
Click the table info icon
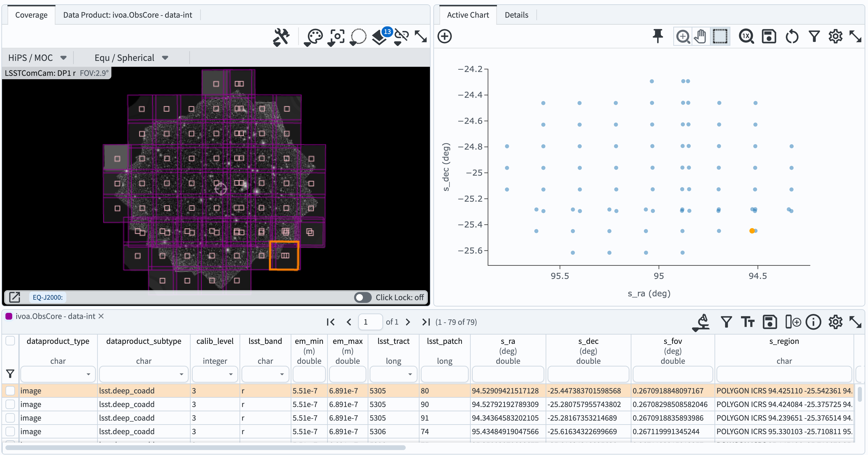tap(813, 322)
